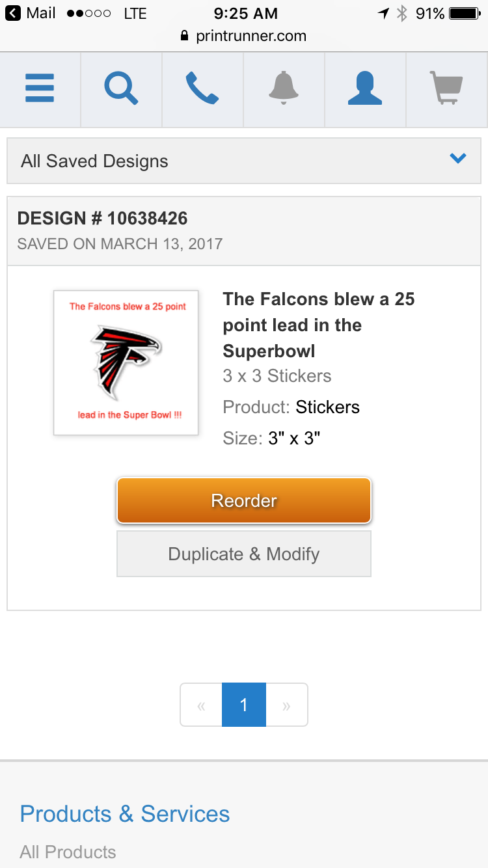Viewport: 488px width, 868px height.
Task: Click the blue chevron on saved designs filter
Action: [458, 158]
